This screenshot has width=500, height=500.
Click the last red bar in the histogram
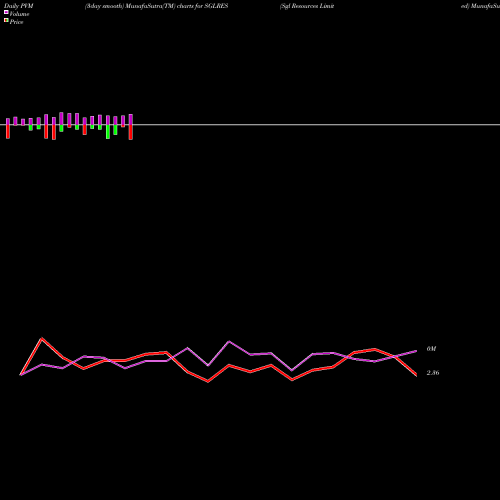[131, 132]
